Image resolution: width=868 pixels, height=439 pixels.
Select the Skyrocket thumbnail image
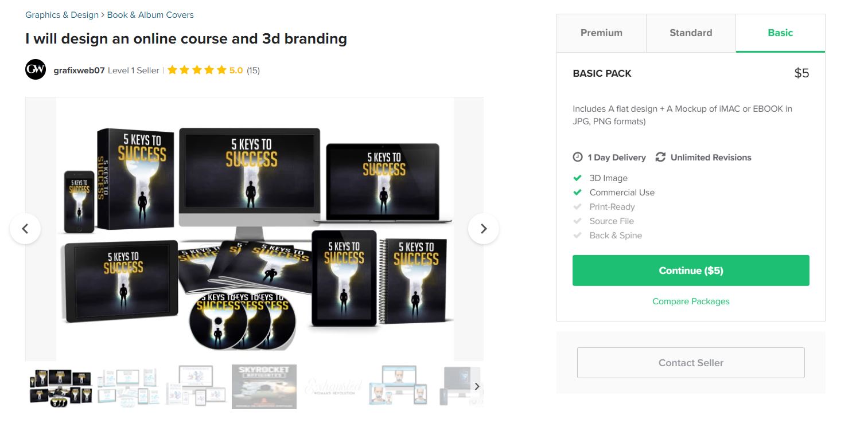coord(264,387)
